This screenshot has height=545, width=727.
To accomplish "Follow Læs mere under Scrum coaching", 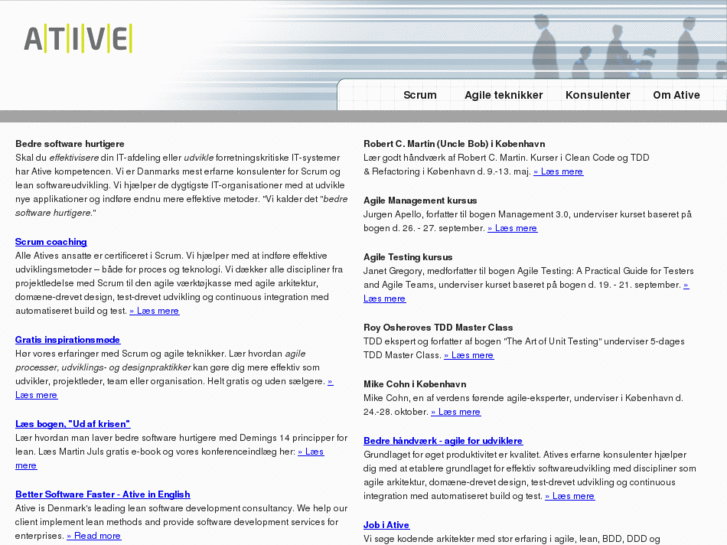I will 154,311.
